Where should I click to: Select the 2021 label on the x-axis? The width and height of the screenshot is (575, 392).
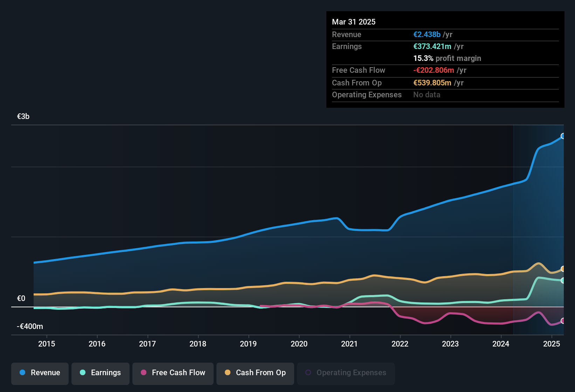349,344
